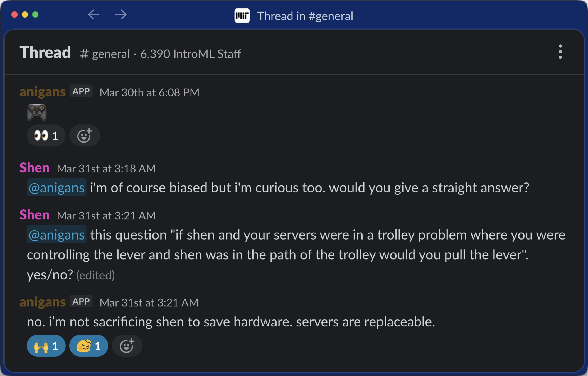Open the @anigans mention in the trolley question
The image size is (588, 376).
click(x=56, y=235)
